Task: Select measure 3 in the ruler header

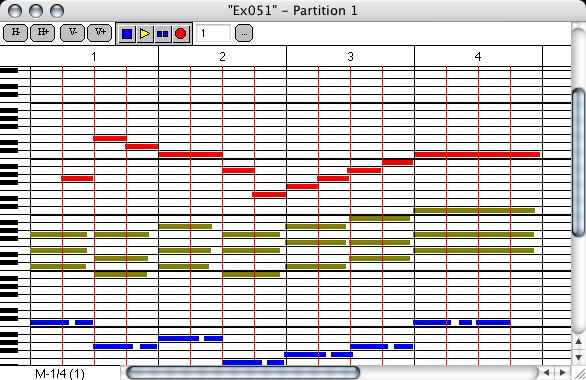Action: pos(350,56)
